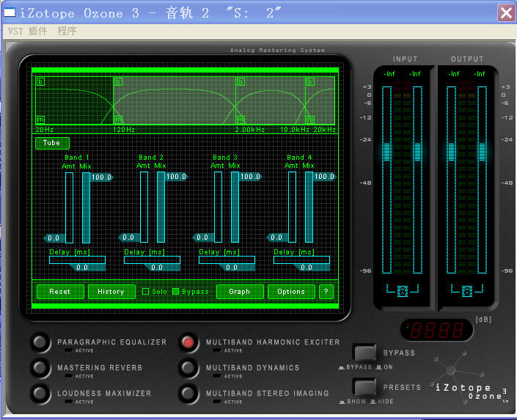Open the VST 插件 menu
The height and width of the screenshot is (420, 517).
tap(28, 31)
